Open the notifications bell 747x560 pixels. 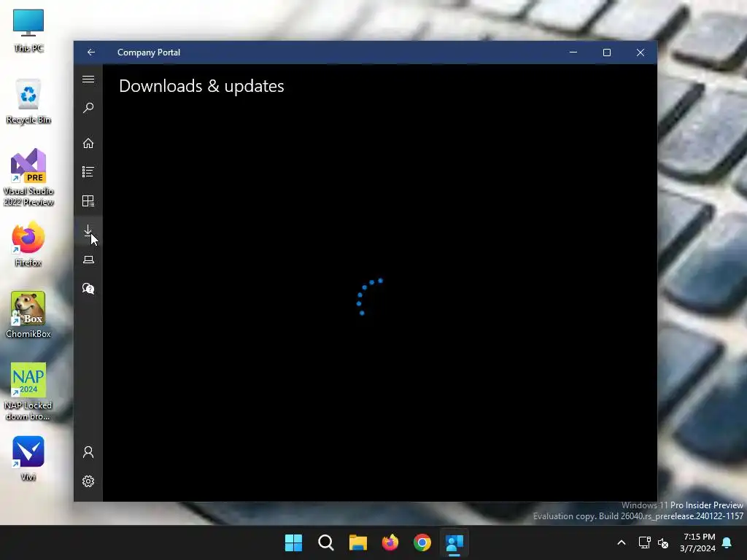click(x=727, y=542)
